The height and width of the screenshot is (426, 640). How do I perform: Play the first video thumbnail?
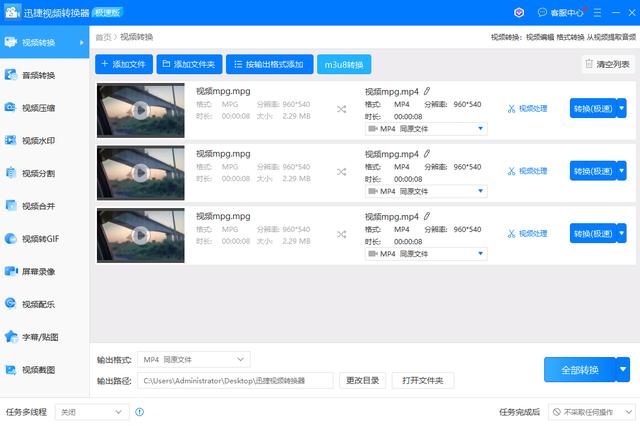pyautogui.click(x=141, y=110)
